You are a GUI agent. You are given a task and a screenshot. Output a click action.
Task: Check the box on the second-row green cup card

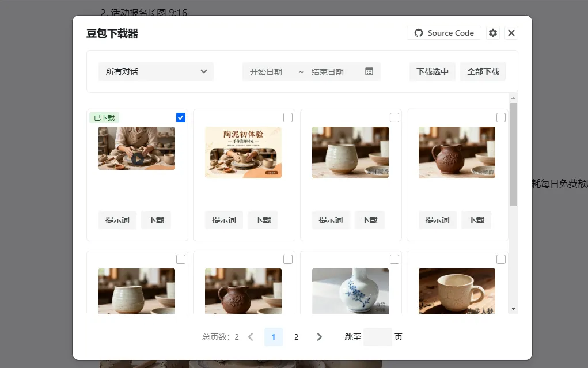tap(181, 259)
